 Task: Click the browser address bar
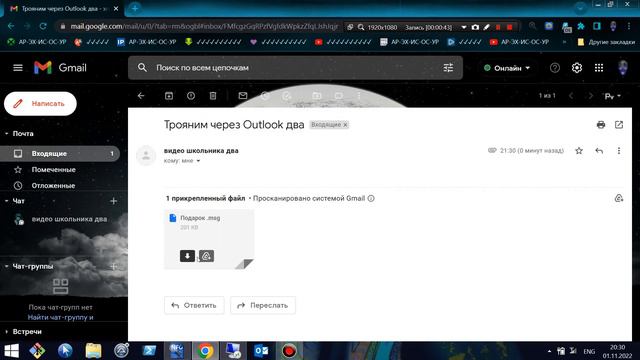coord(204,27)
